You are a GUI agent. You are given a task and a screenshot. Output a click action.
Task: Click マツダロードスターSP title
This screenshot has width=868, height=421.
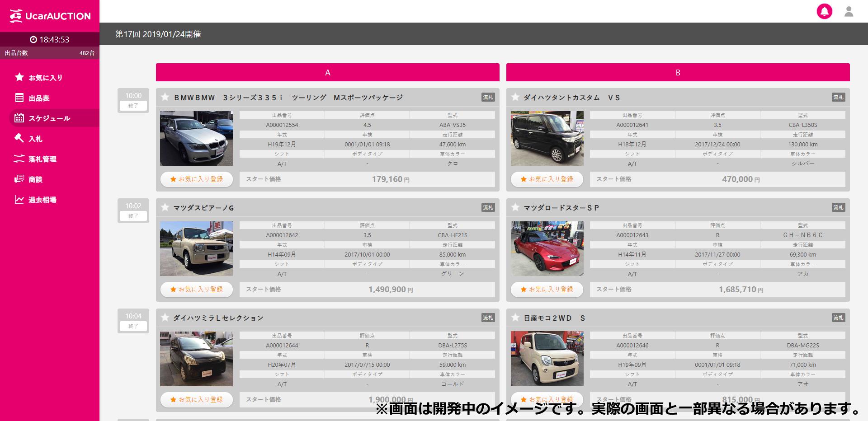coord(561,208)
